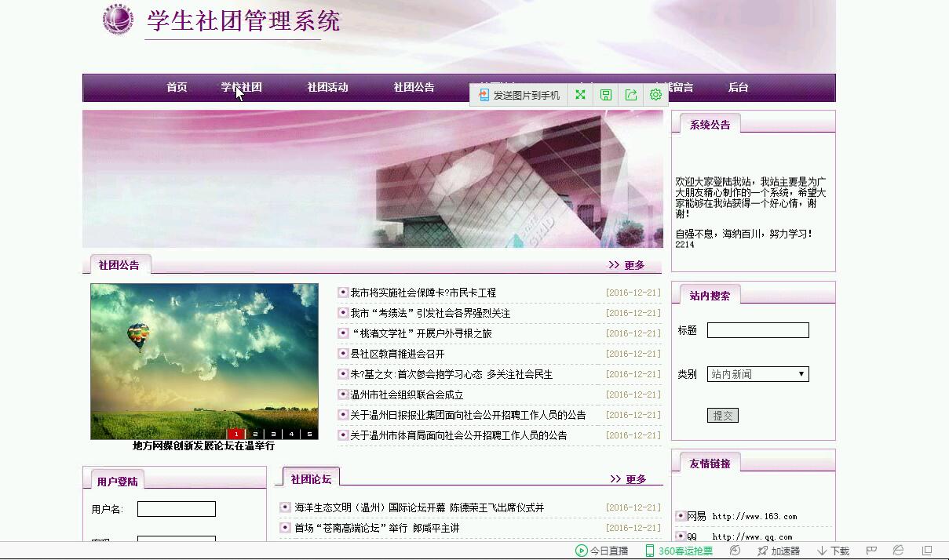Open news 首次参会抱学习心态 多关注社会民生
Viewport: 949px width, 560px height.
pyautogui.click(x=451, y=374)
